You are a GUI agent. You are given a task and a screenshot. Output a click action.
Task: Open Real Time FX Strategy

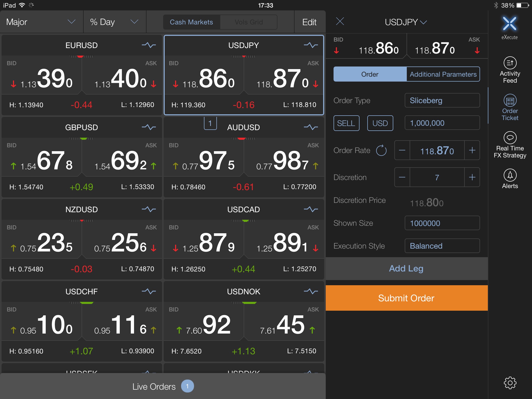510,144
